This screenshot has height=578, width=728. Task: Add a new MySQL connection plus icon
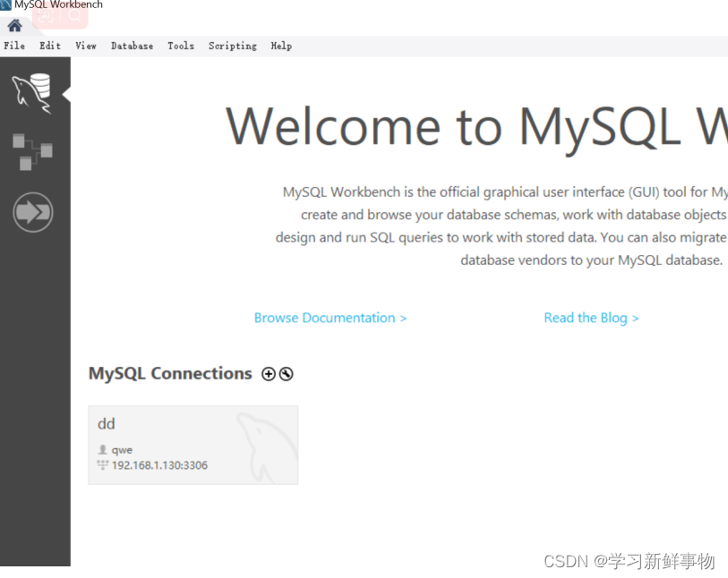269,374
